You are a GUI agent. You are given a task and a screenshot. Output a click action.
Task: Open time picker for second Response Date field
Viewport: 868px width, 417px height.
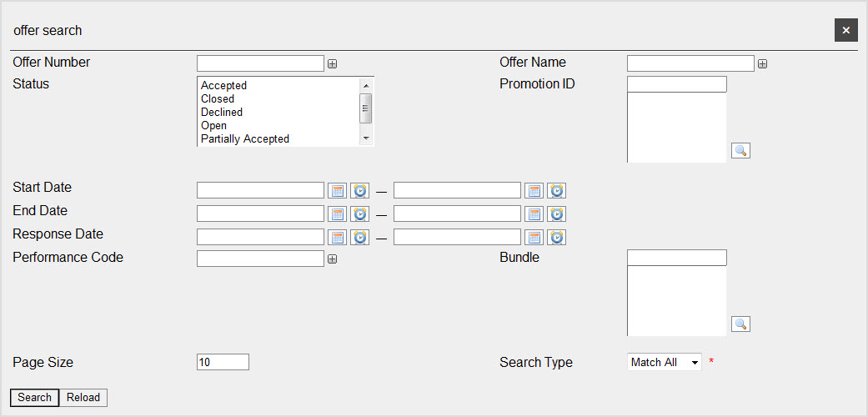557,237
